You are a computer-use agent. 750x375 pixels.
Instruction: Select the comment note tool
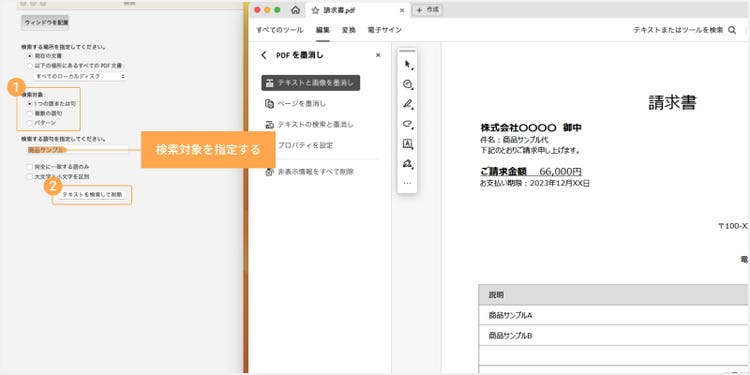[408, 84]
